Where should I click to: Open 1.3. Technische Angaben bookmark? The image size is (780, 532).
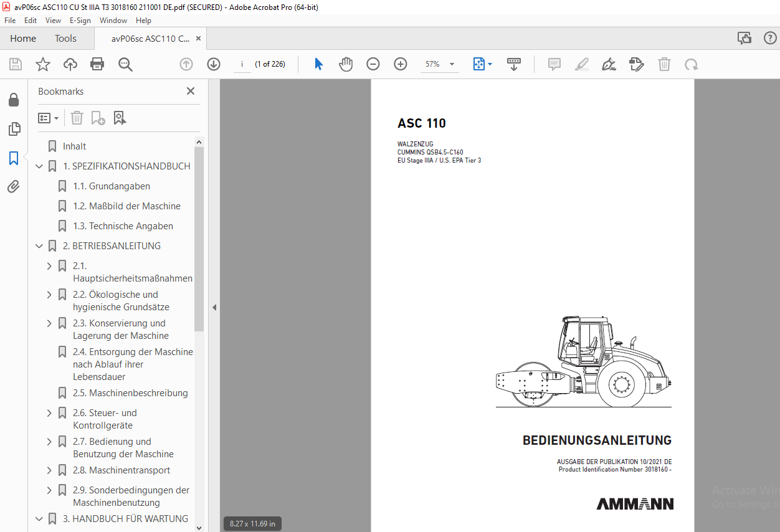tap(123, 226)
